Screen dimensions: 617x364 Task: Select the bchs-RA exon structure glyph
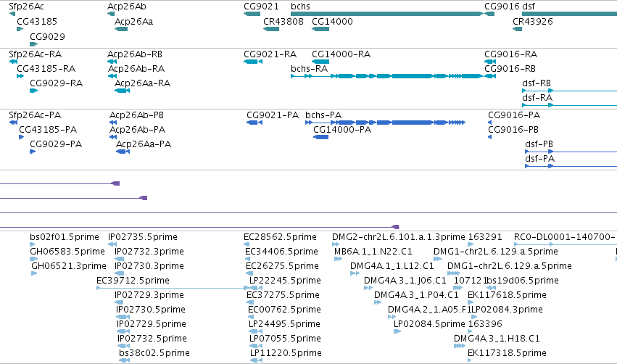coord(387,76)
